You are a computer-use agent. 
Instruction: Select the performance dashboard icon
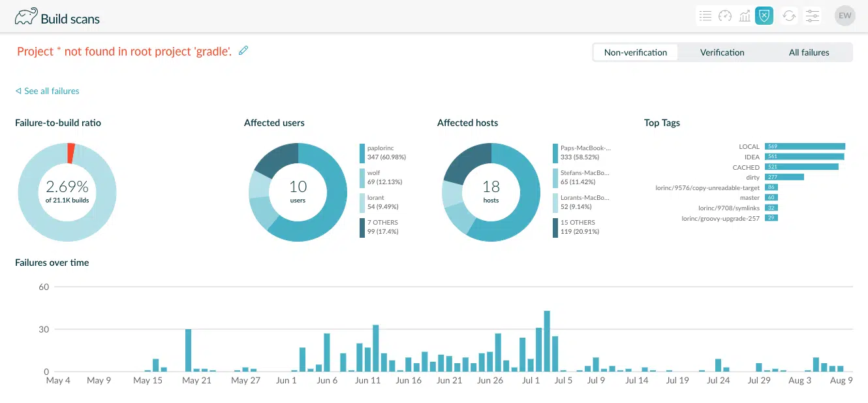click(x=725, y=15)
